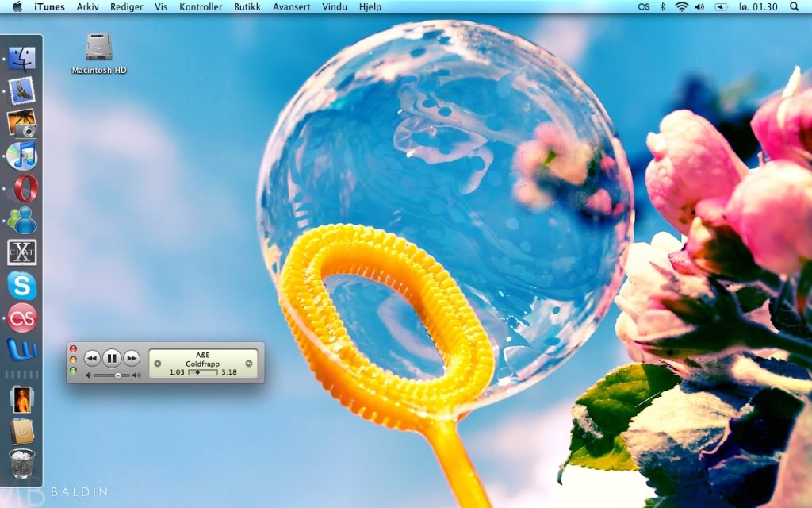The width and height of the screenshot is (812, 508).
Task: Open Last.fm app in the Dock
Action: coord(22,317)
